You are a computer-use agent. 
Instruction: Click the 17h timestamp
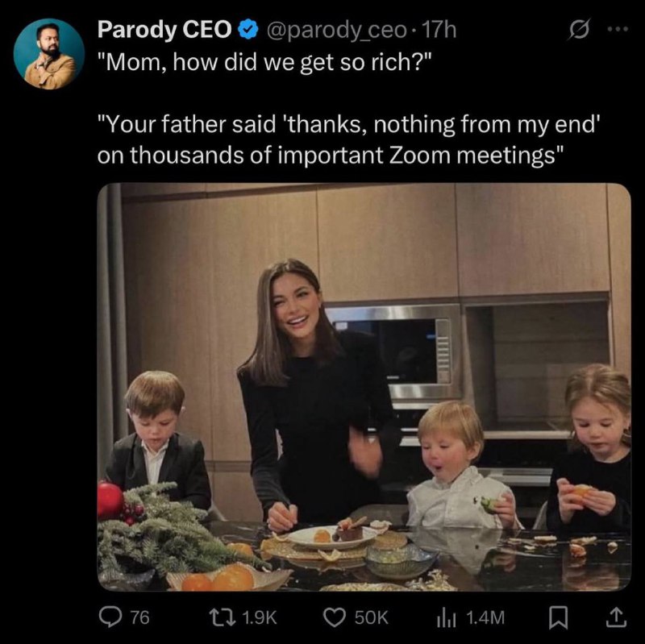pyautogui.click(x=439, y=30)
